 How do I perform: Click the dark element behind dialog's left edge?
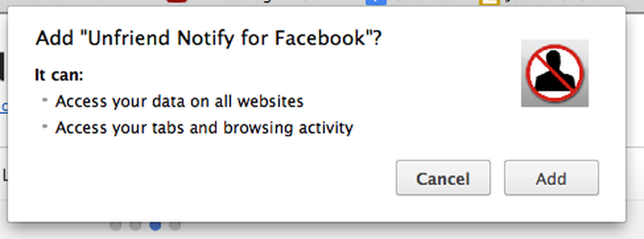tap(2, 66)
